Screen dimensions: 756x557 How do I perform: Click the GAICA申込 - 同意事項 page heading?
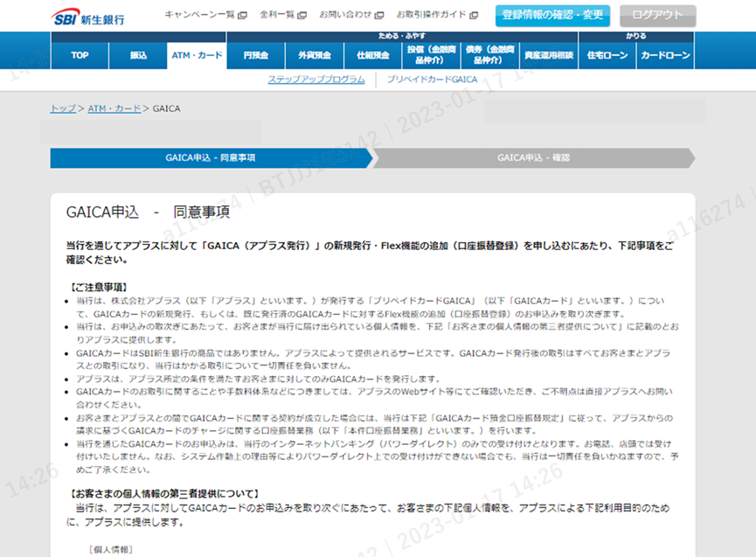click(148, 212)
